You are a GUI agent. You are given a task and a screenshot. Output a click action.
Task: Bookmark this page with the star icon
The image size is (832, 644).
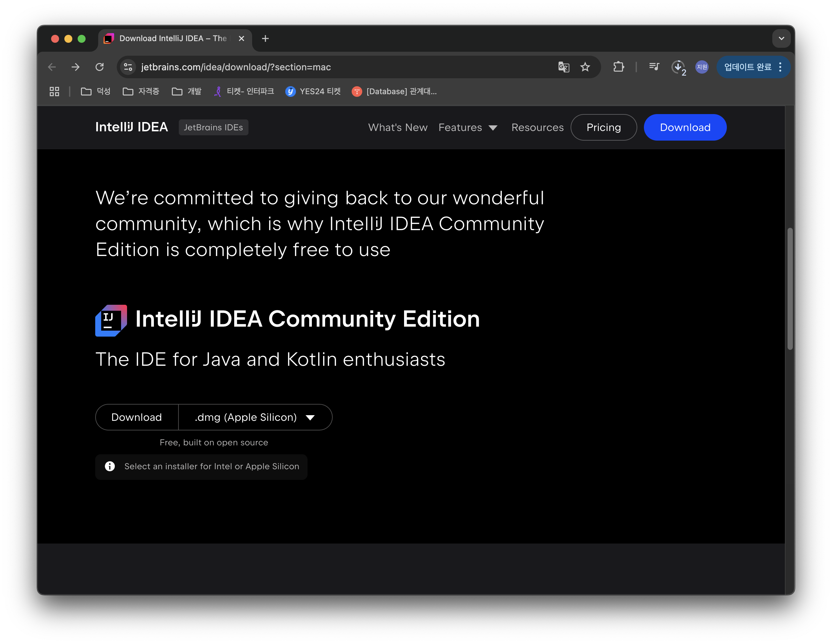click(585, 67)
